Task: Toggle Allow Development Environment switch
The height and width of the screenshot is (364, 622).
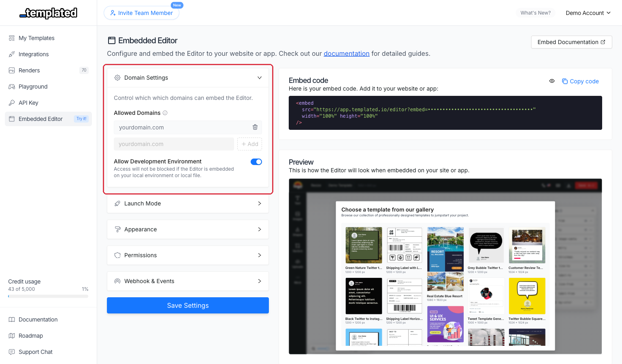Action: [x=256, y=162]
